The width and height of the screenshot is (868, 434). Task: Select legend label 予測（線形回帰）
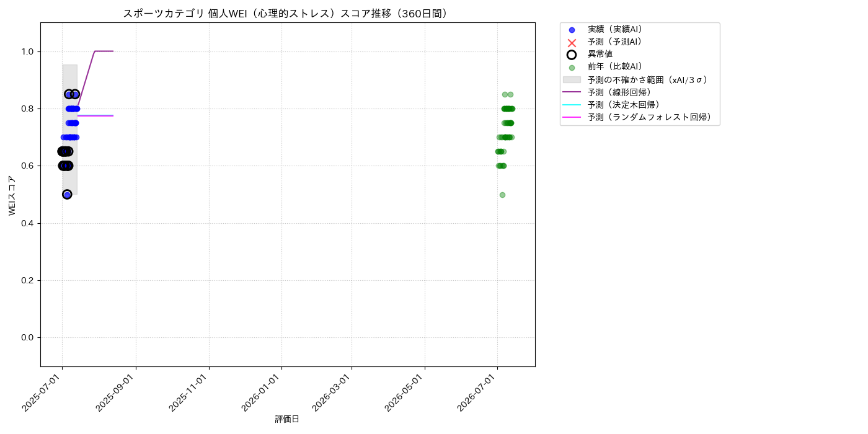pyautogui.click(x=620, y=92)
